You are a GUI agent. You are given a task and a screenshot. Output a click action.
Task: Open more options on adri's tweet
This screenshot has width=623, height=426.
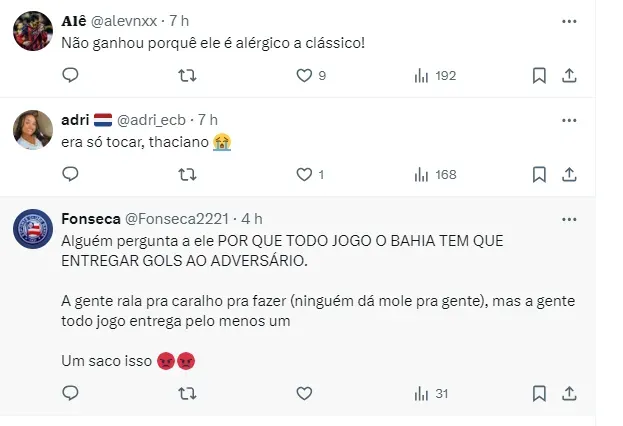[x=569, y=120]
